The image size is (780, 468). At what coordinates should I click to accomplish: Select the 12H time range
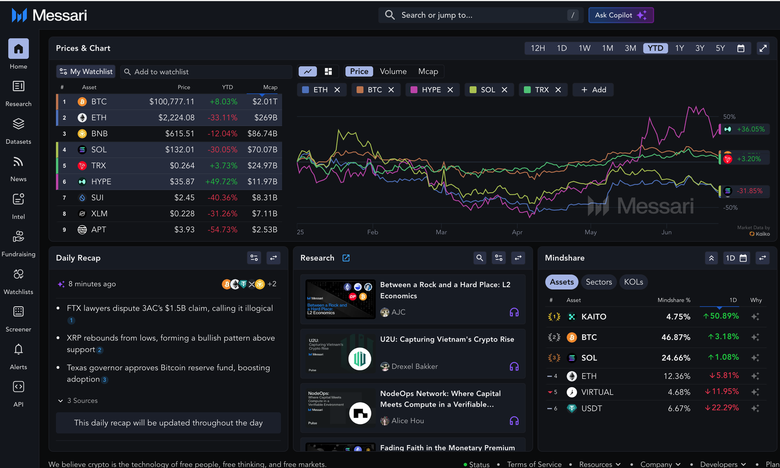(x=538, y=48)
